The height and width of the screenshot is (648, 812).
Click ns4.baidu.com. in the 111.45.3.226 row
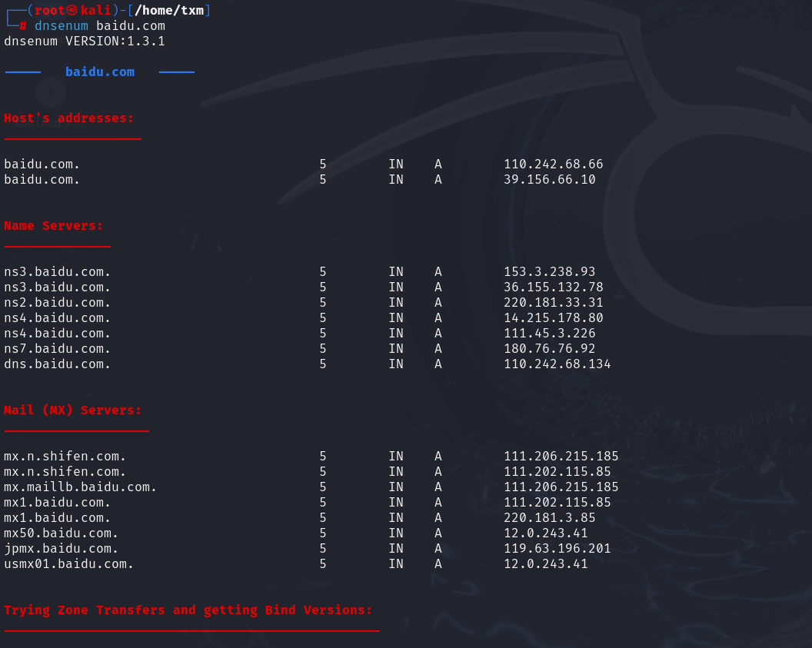(57, 334)
